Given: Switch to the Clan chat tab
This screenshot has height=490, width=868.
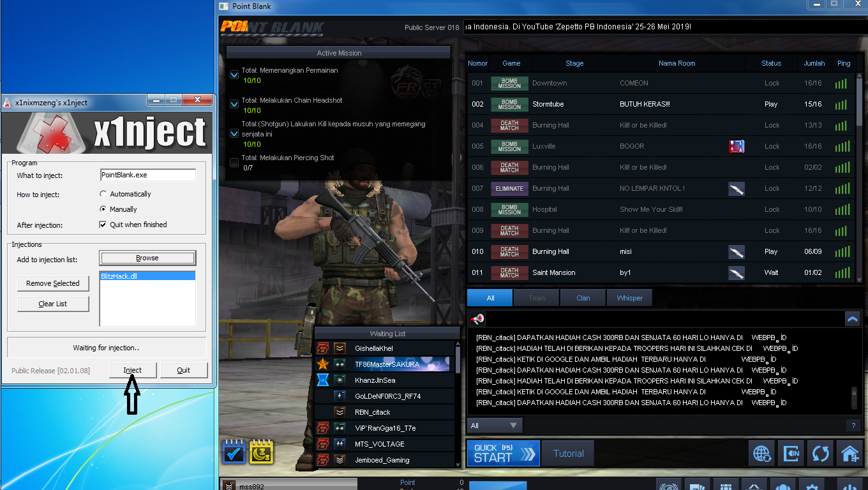Looking at the screenshot, I should [x=583, y=298].
